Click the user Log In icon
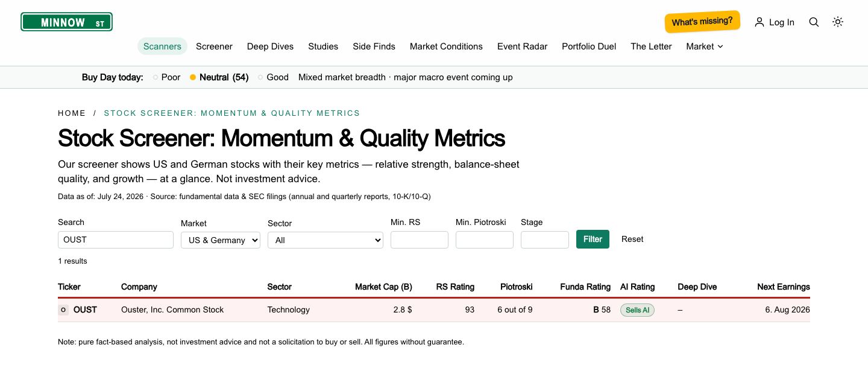The image size is (868, 368). coord(759,22)
